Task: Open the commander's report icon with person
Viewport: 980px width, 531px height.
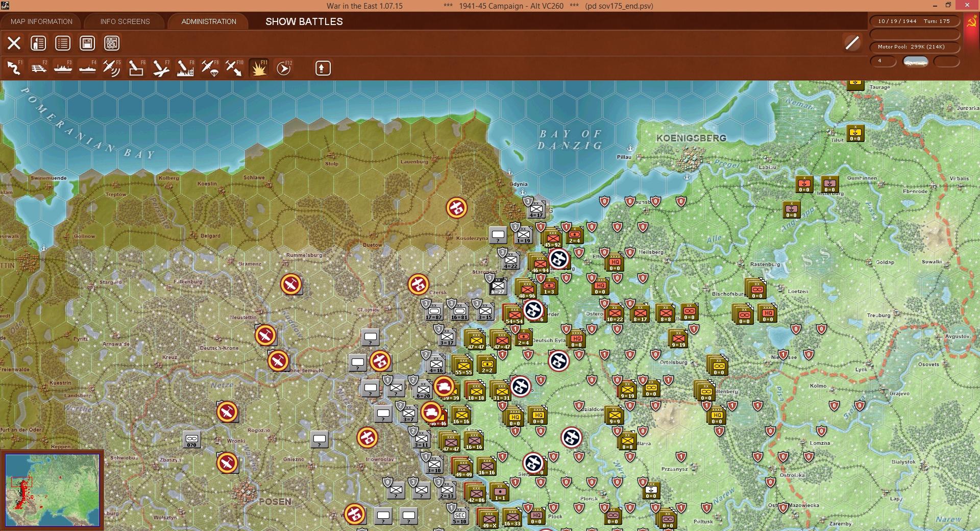Action: tap(38, 43)
